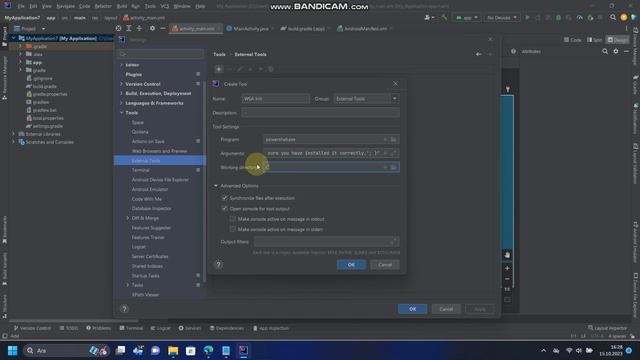Expand Diff & Merge settings node
Viewport: 640px width, 360px height.
[x=127, y=218]
